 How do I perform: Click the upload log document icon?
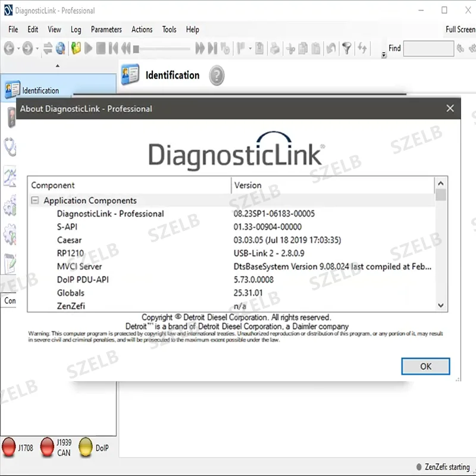(x=259, y=48)
